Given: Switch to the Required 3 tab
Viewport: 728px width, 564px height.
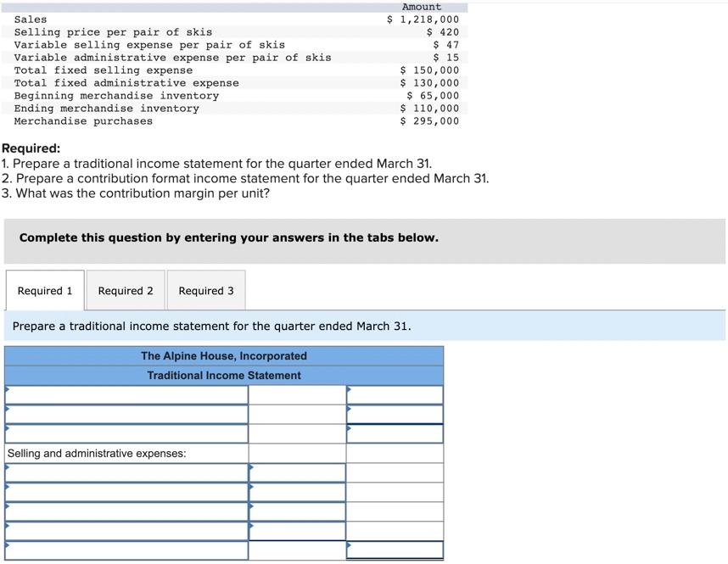Looking at the screenshot, I should (205, 290).
